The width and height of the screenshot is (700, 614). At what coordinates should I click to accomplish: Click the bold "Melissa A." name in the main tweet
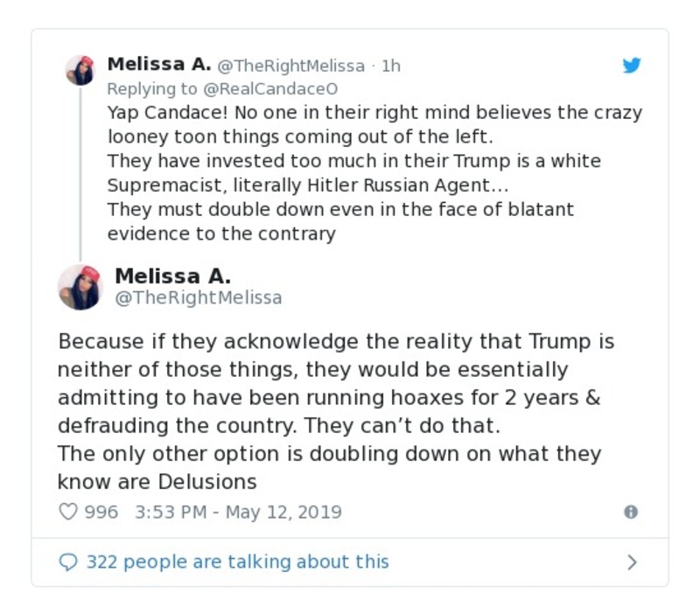tap(172, 276)
